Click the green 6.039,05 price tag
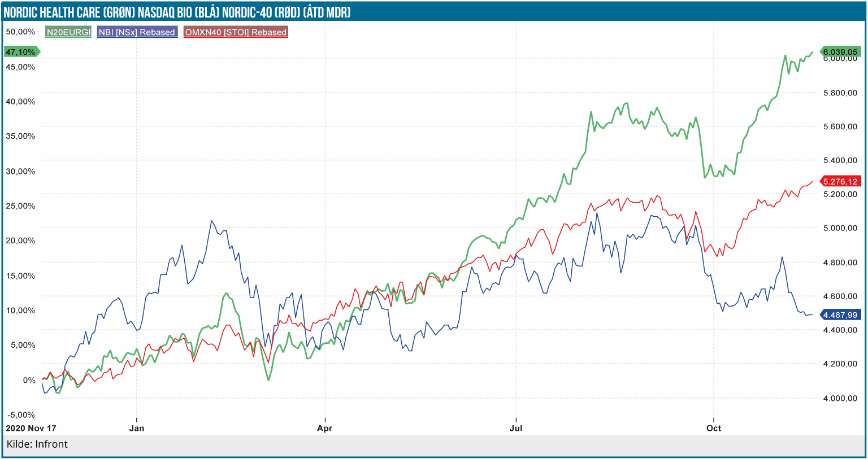868x459 pixels. (x=840, y=52)
